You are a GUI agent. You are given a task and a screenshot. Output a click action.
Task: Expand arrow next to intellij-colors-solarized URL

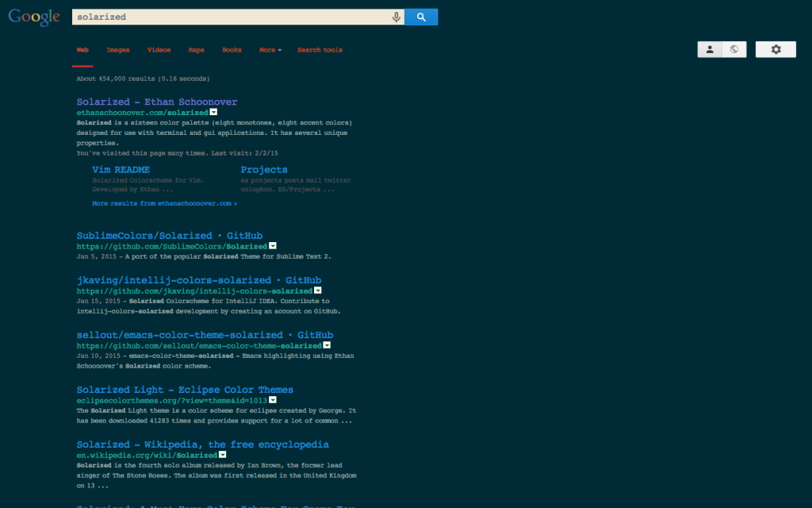318,291
